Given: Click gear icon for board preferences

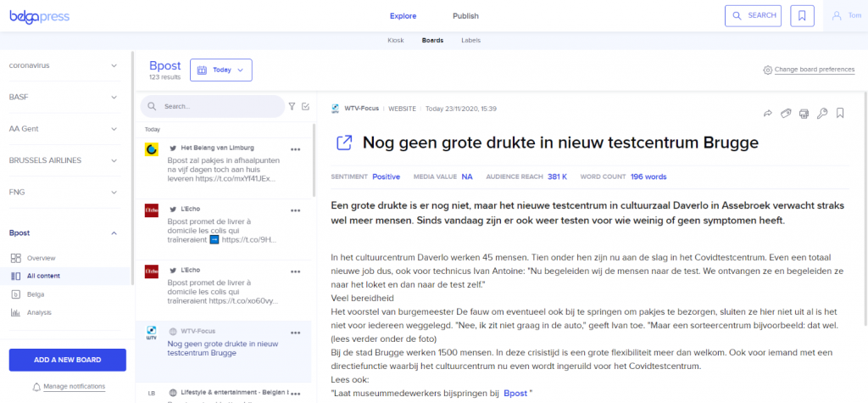Looking at the screenshot, I should (x=767, y=70).
